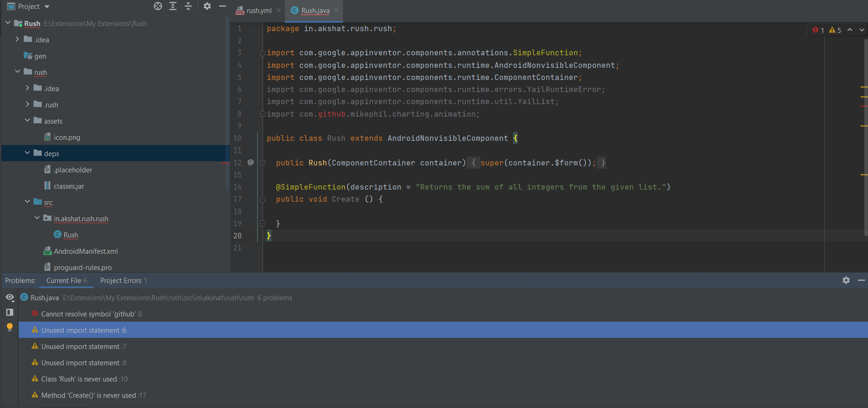868x408 pixels.
Task: Open Project panel settings gear
Action: tap(207, 6)
